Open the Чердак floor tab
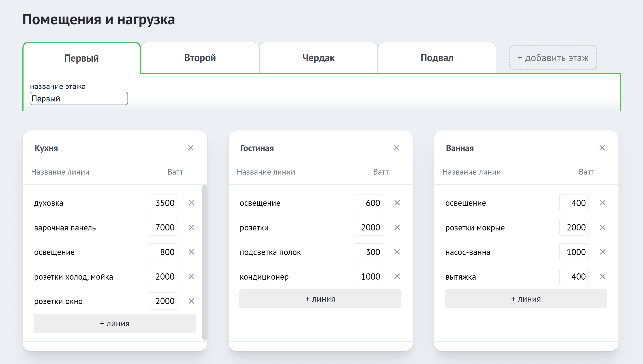 pyautogui.click(x=318, y=58)
